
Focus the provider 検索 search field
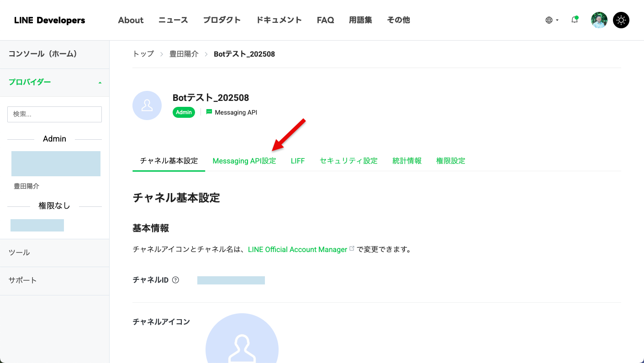coord(54,114)
